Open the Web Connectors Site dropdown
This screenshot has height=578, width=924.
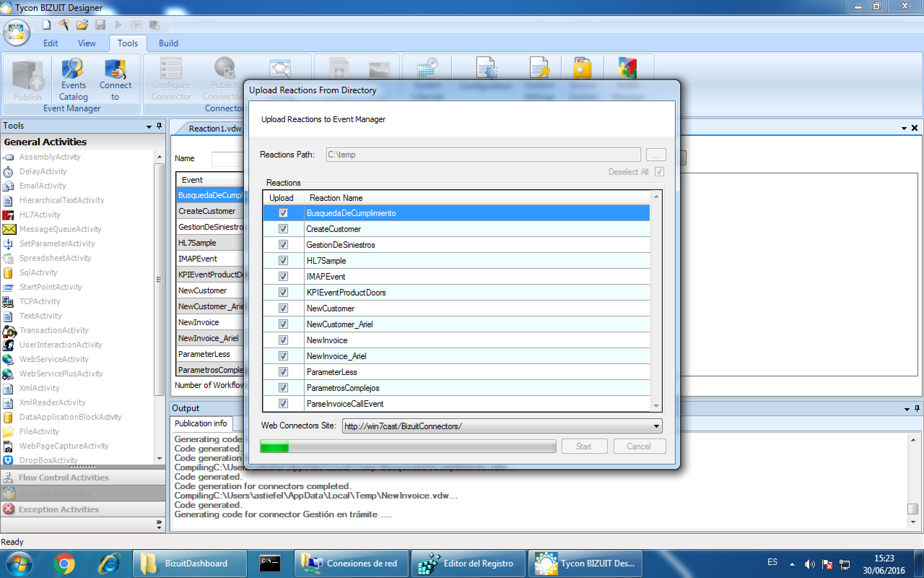pos(656,426)
